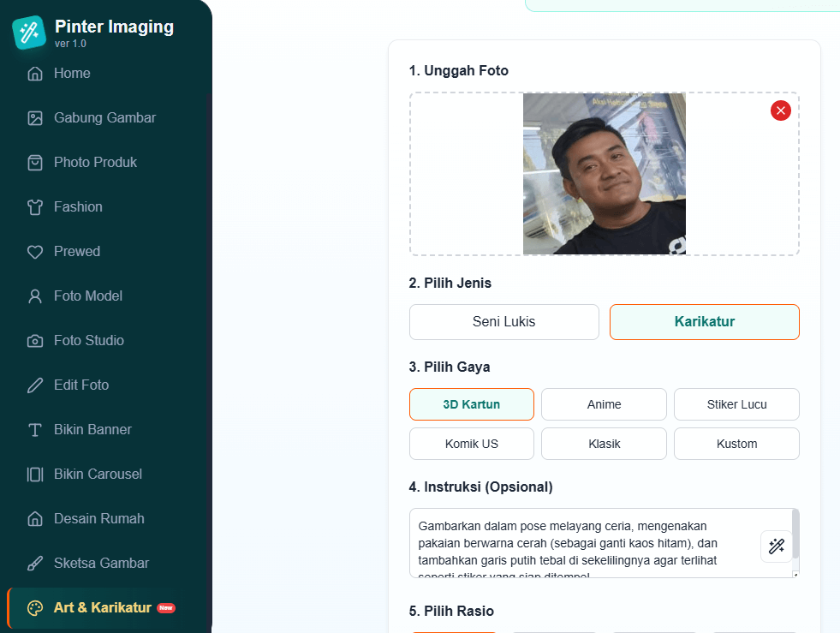Click the Photo Produk shopping bag icon

[35, 163]
